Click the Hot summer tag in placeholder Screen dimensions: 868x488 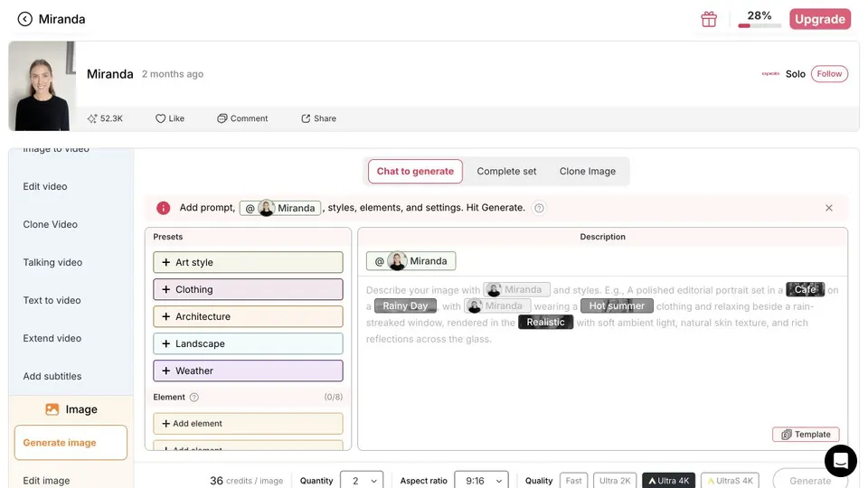[617, 306]
